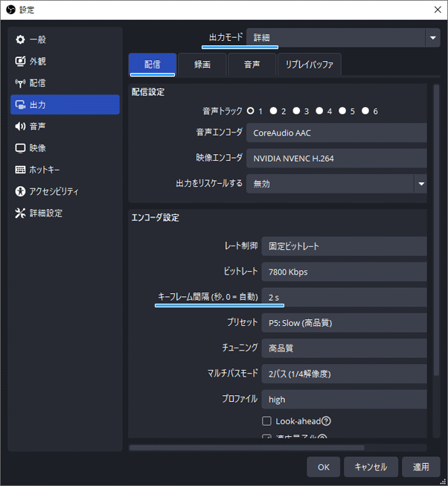448x486 pixels.
Task: Open the プリセット P5: Slow dropdown
Action: [x=345, y=323]
